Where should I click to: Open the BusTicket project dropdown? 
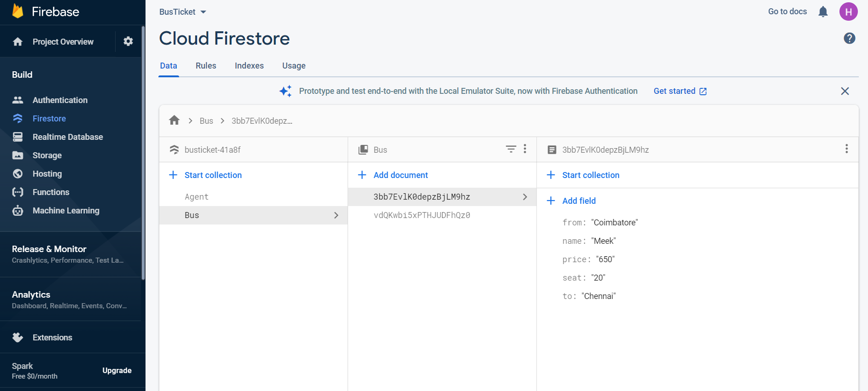182,12
